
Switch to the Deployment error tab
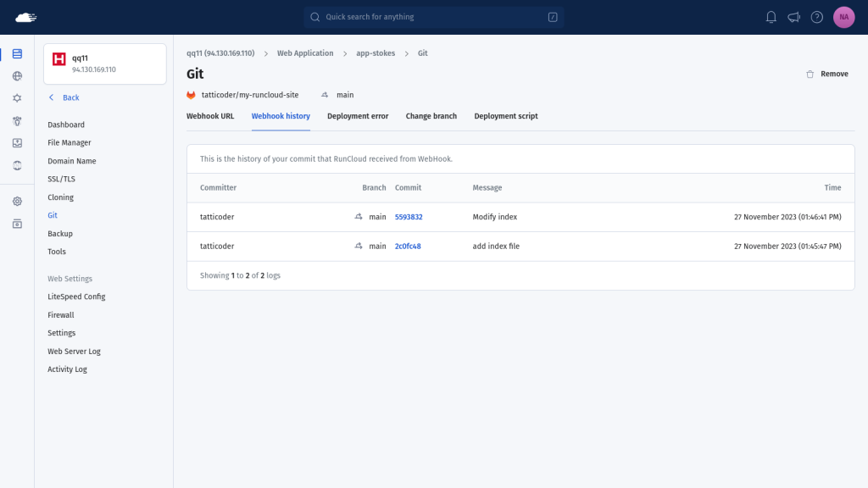[x=358, y=116]
